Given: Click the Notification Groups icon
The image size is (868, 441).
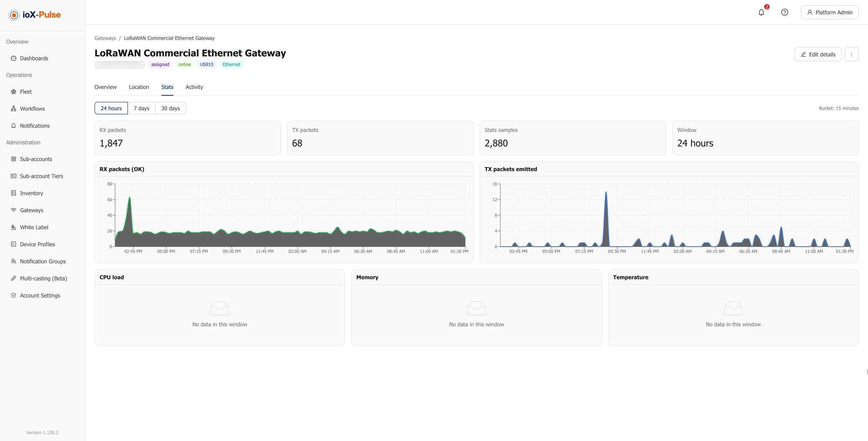Looking at the screenshot, I should click(13, 261).
